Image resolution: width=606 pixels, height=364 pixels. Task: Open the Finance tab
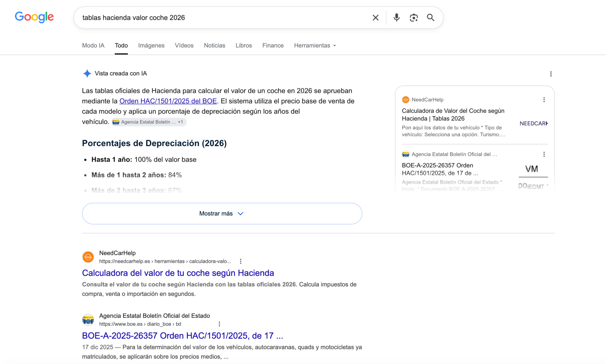[273, 45]
